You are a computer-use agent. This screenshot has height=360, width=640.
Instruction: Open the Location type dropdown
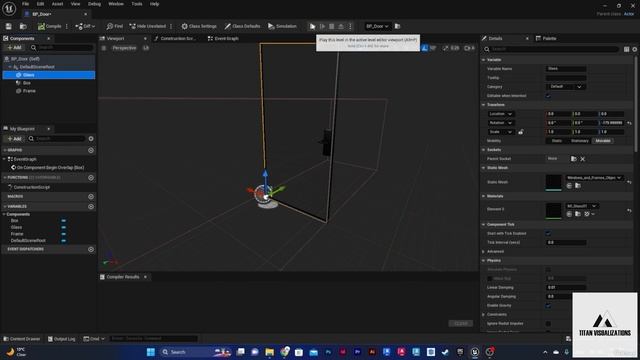(x=501, y=114)
